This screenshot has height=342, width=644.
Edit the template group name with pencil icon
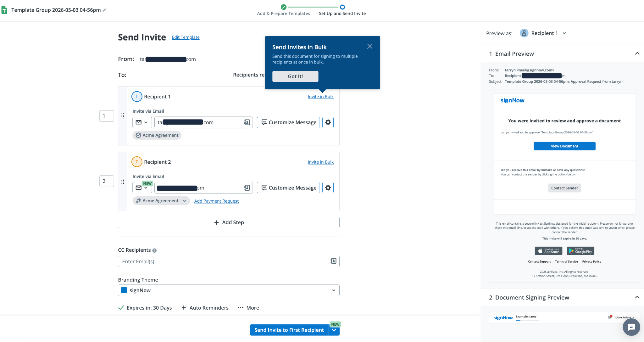pyautogui.click(x=105, y=10)
